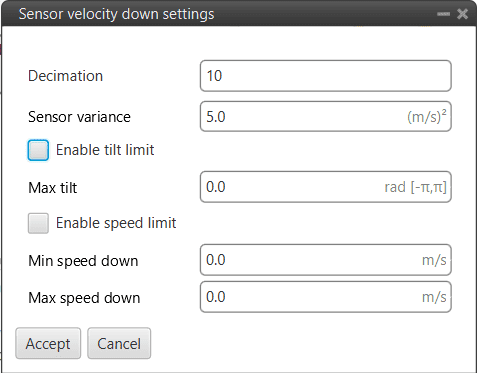
Task: Discard changes with the Cancel button
Action: pyautogui.click(x=119, y=343)
